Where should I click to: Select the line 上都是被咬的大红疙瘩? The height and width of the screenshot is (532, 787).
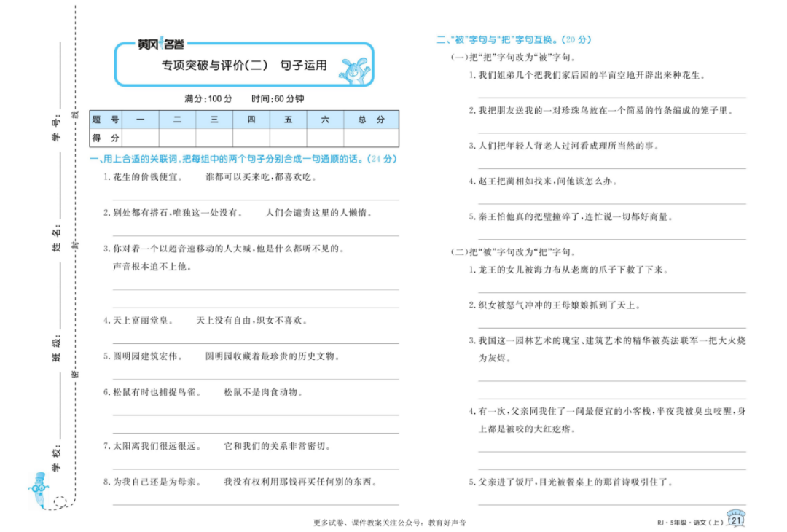click(x=527, y=429)
